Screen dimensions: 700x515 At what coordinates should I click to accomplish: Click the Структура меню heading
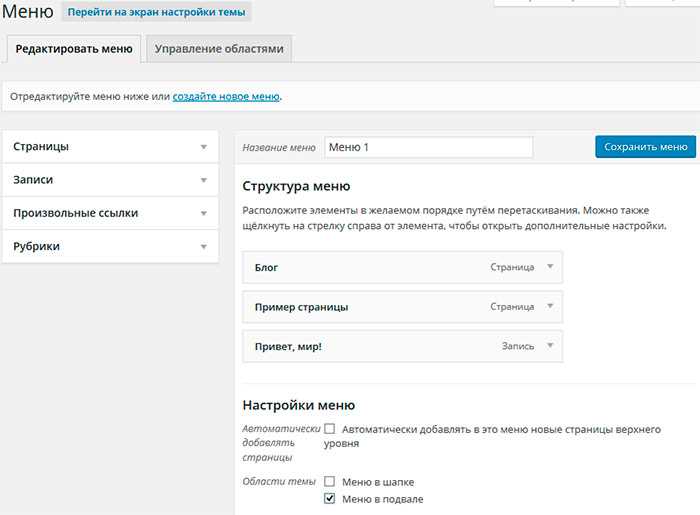click(296, 186)
